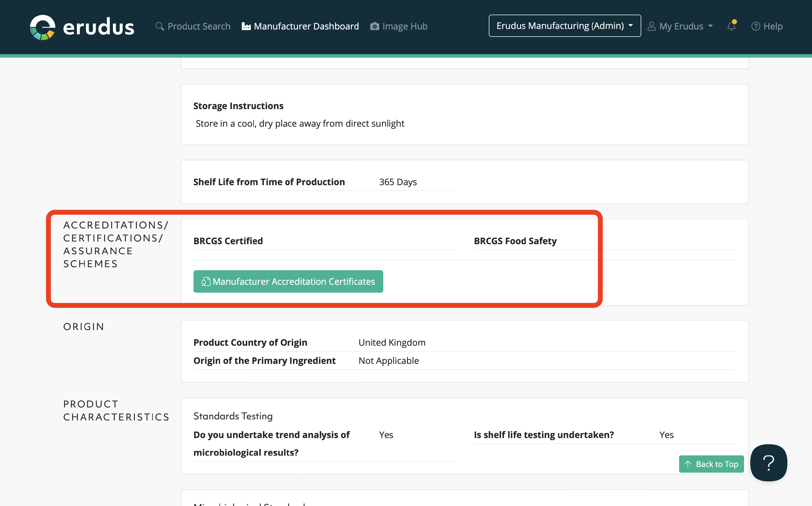Click the Help link in header
The height and width of the screenshot is (506, 812).
coord(772,26)
